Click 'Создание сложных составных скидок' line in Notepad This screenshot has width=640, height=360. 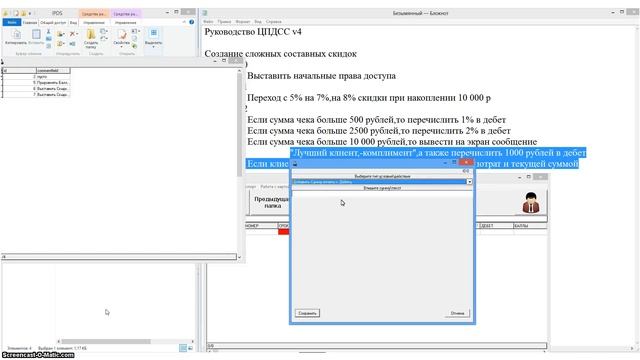[280, 54]
